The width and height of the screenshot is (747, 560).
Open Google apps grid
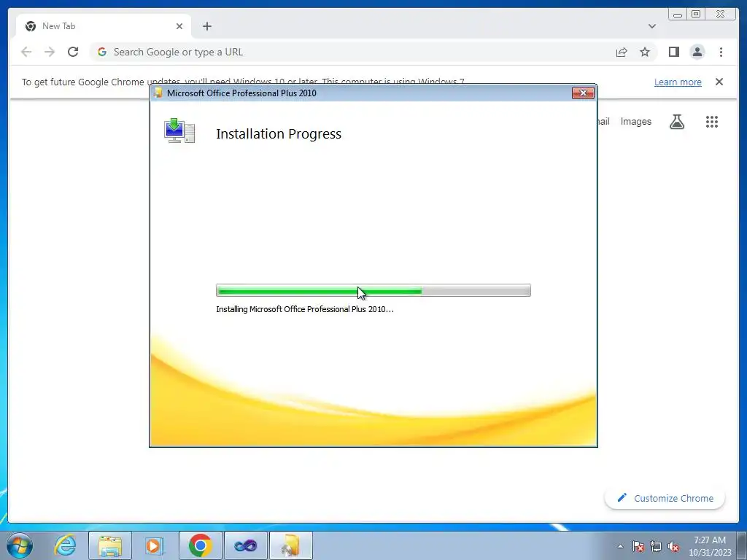point(712,122)
